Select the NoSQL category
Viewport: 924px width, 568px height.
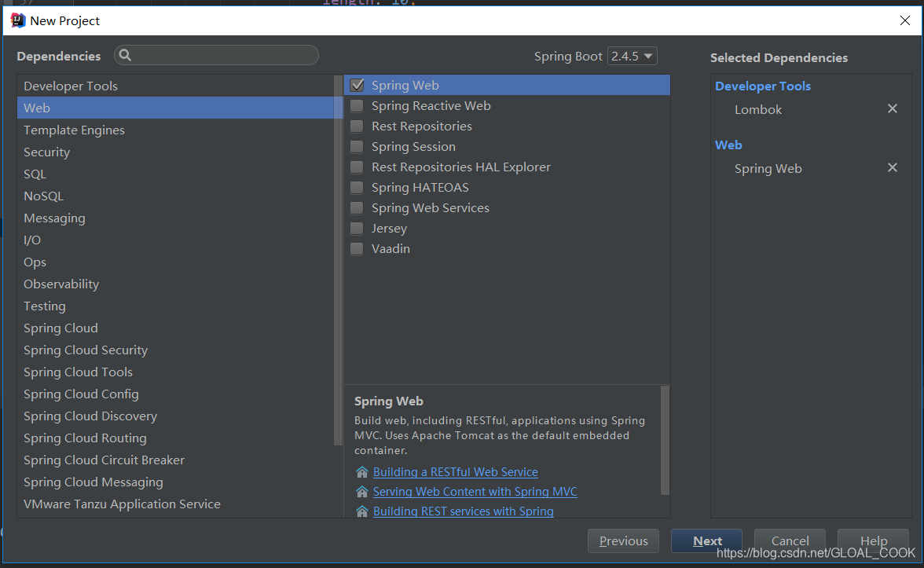tap(176, 196)
